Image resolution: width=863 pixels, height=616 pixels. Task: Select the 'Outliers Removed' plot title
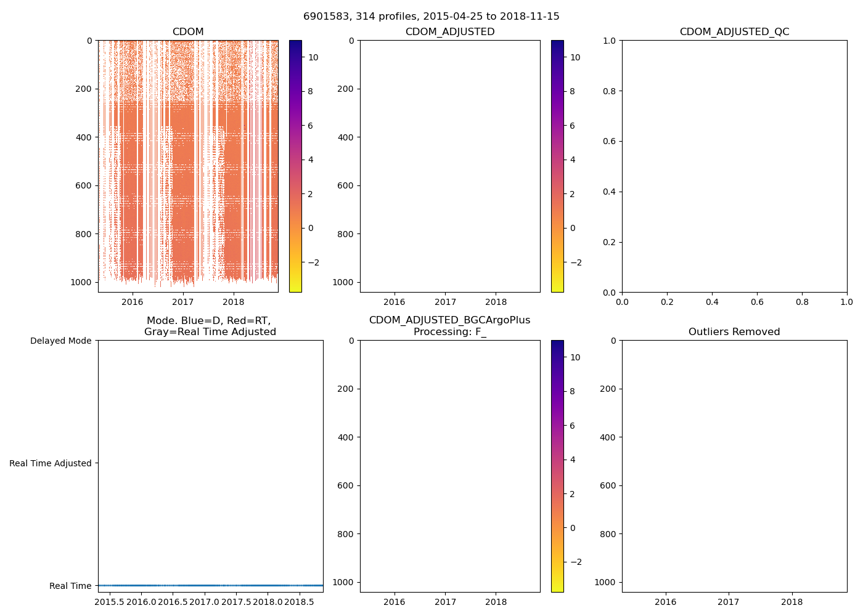click(734, 332)
